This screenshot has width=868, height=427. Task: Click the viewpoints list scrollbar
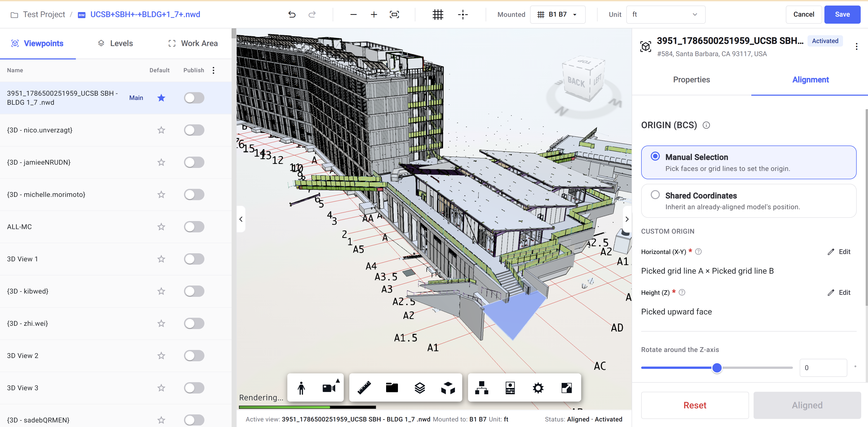pos(234,33)
